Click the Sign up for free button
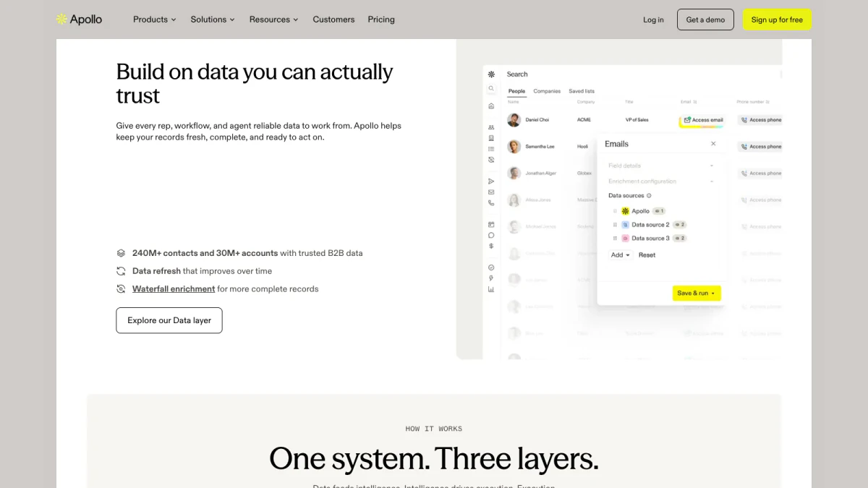868x488 pixels. tap(777, 20)
